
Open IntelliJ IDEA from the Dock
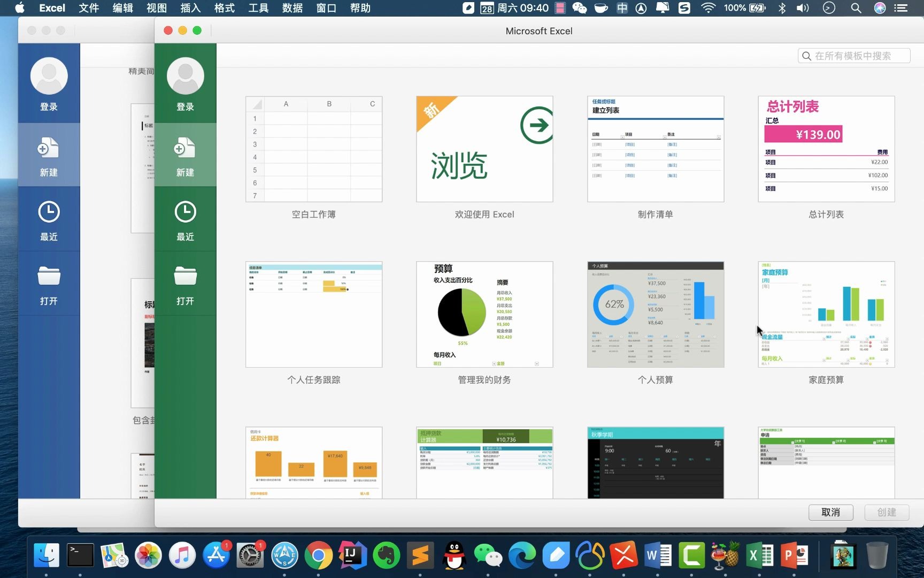click(x=352, y=556)
